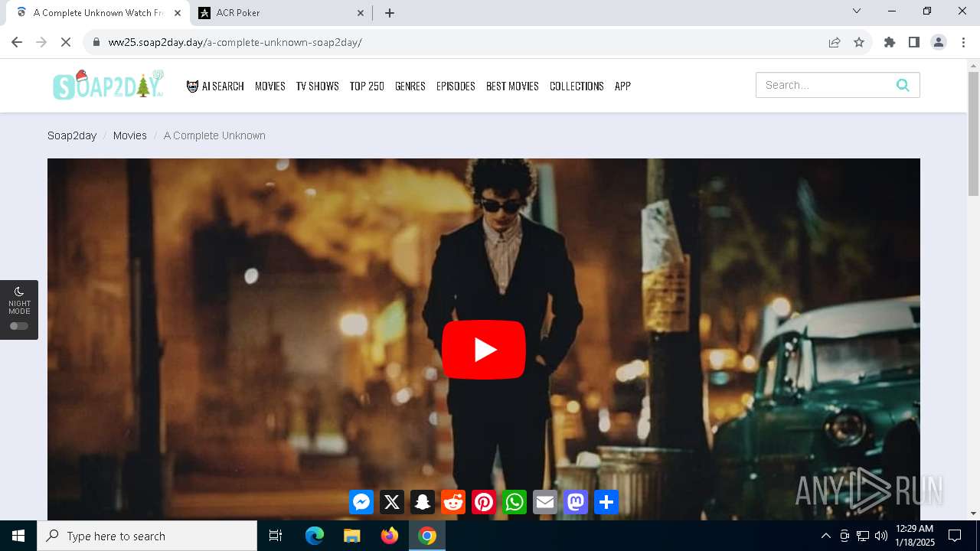Open the taskbar clock and date

click(x=915, y=536)
